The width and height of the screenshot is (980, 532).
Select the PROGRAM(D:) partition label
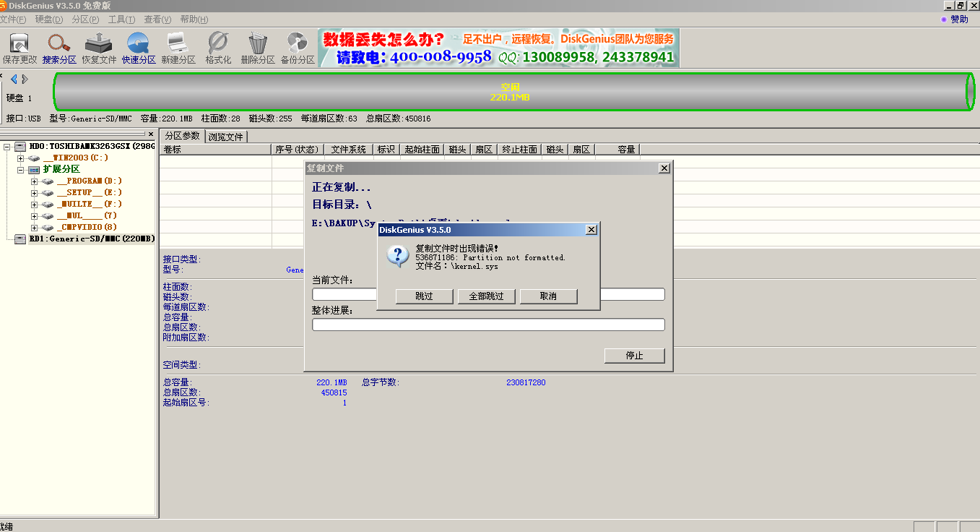pyautogui.click(x=90, y=181)
